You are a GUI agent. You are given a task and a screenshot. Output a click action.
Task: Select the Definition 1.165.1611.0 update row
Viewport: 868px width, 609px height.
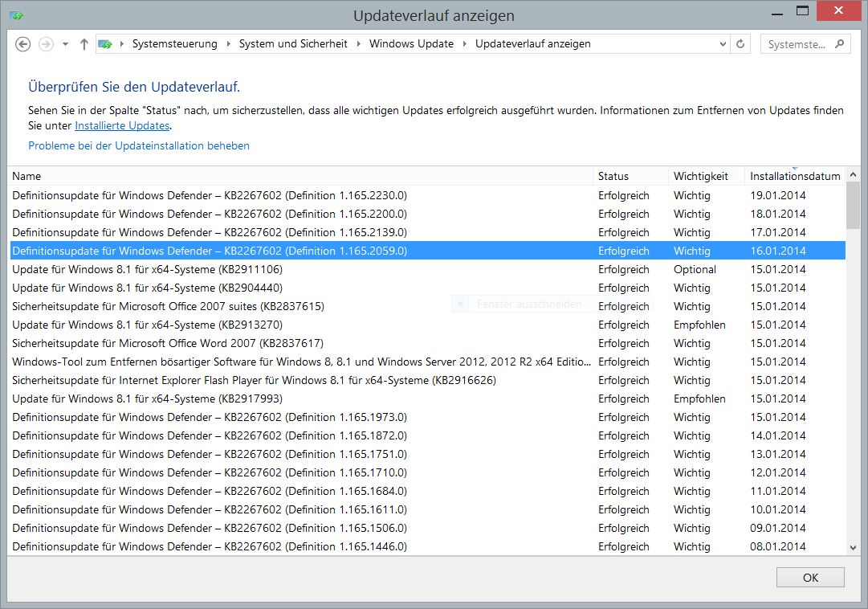427,510
